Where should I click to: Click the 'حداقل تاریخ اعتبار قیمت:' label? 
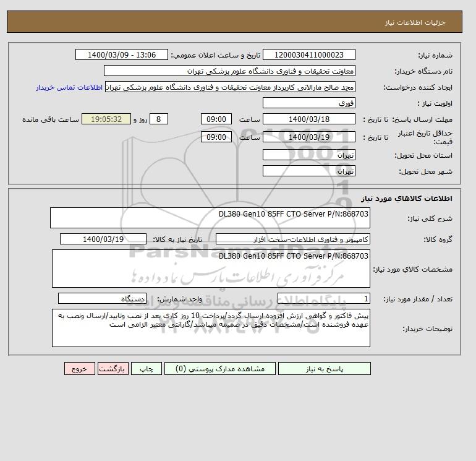click(x=425, y=137)
